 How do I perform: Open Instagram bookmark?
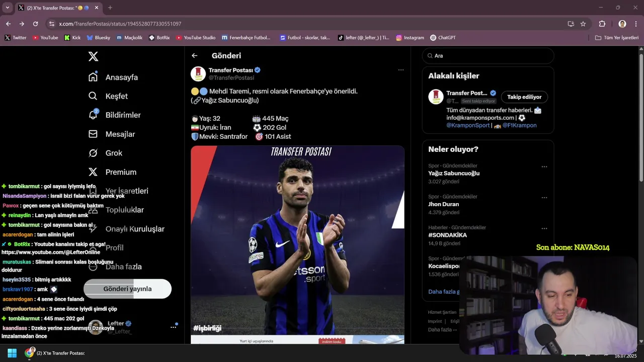(410, 38)
